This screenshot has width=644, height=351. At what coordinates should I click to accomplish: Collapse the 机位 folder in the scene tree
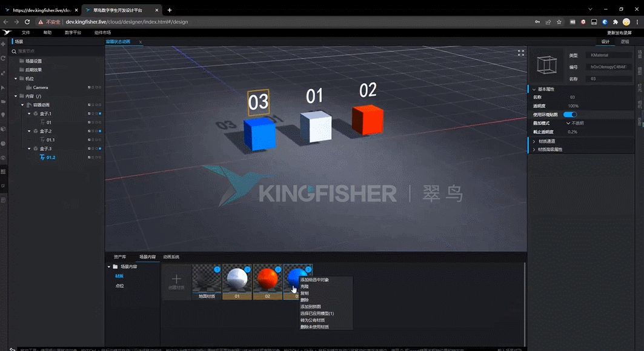pyautogui.click(x=16, y=78)
